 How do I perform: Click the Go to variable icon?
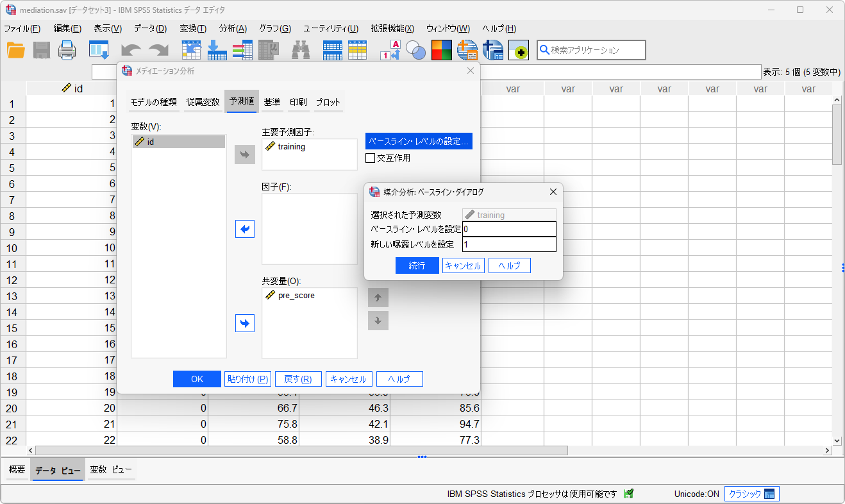pyautogui.click(x=217, y=50)
